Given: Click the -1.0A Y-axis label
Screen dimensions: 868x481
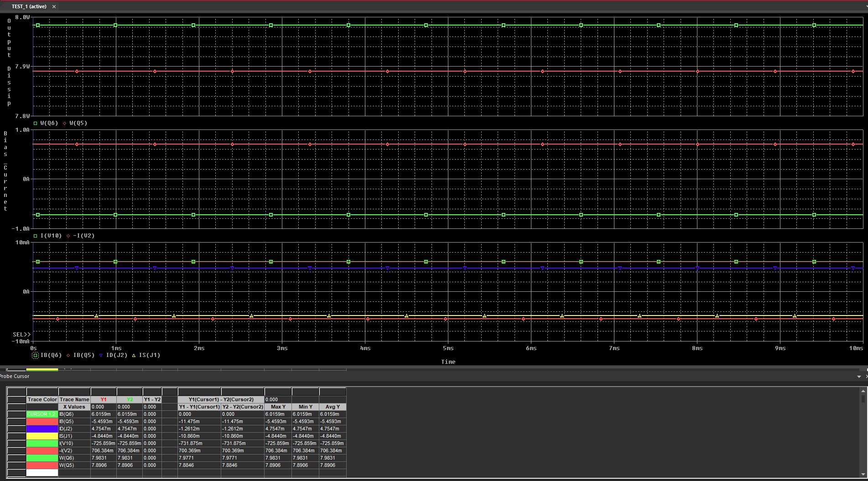Looking at the screenshot, I should tap(21, 229).
